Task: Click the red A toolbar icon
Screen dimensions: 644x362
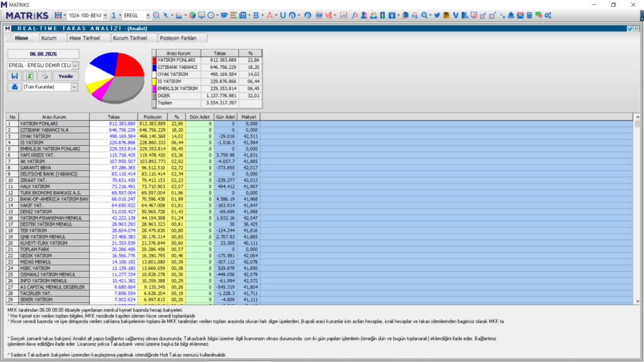Action: (269, 15)
